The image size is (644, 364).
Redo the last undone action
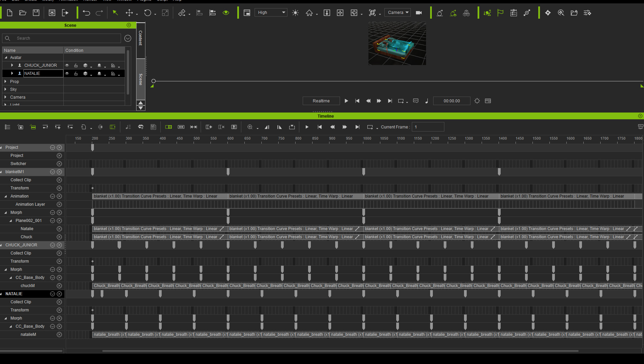[99, 13]
